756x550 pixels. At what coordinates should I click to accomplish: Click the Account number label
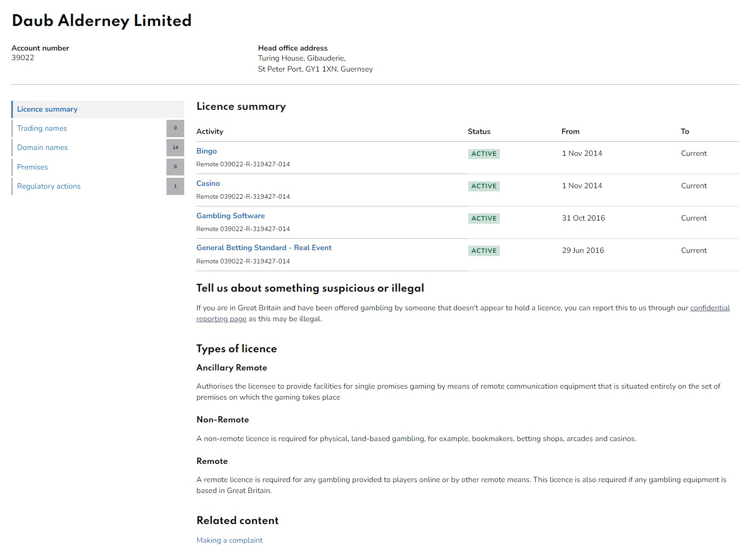point(40,48)
